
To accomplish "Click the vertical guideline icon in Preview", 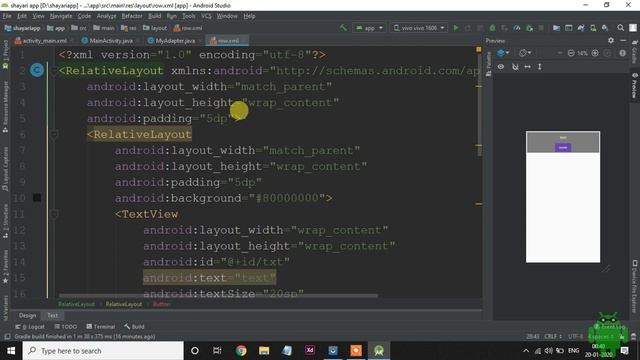I will click(540, 67).
